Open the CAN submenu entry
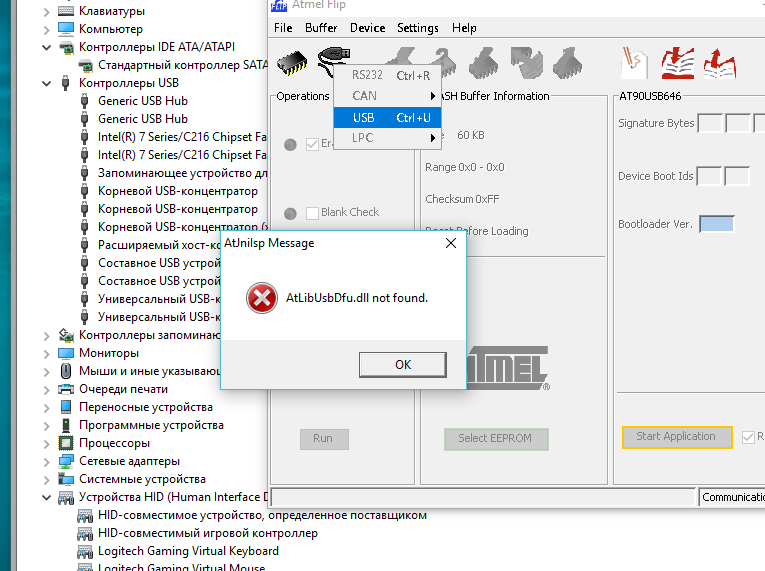The width and height of the screenshot is (765, 571). 387,96
